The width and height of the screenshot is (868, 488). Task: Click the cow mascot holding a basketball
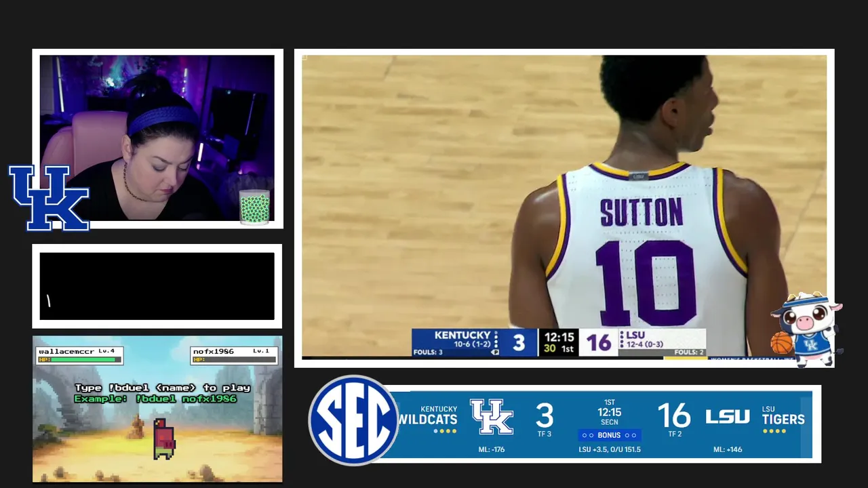tap(807, 329)
